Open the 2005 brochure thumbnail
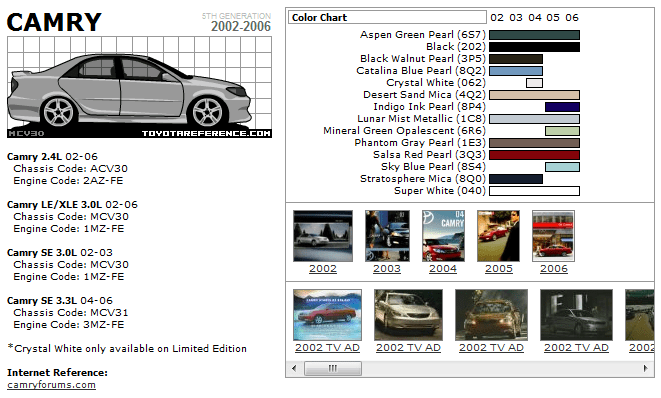 pos(498,236)
